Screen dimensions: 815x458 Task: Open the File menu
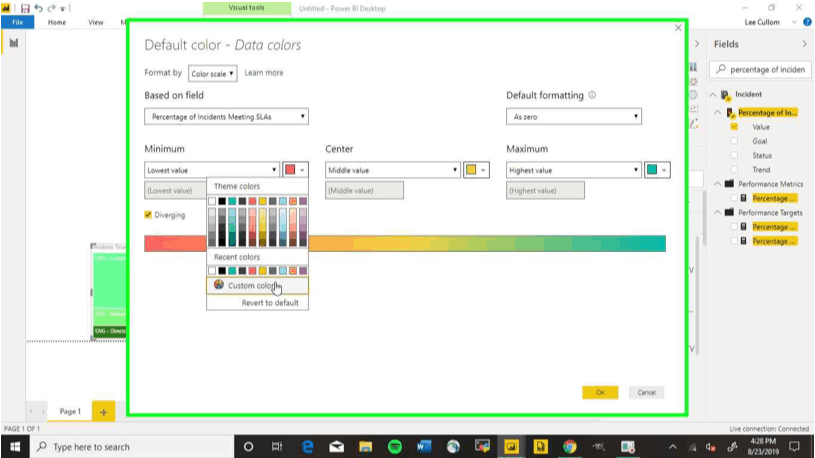click(18, 22)
